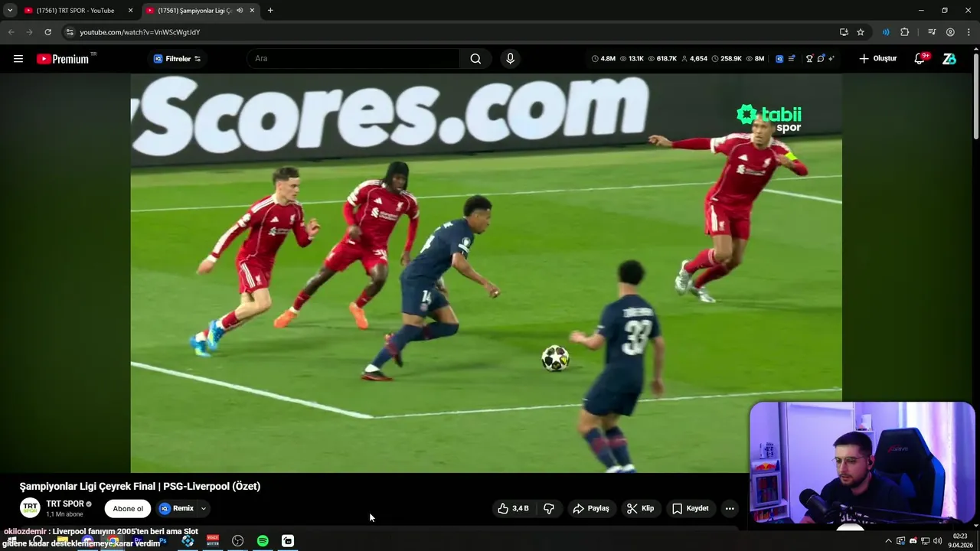The image size is (980, 551).
Task: Create a clip with Klip button
Action: pos(641,508)
